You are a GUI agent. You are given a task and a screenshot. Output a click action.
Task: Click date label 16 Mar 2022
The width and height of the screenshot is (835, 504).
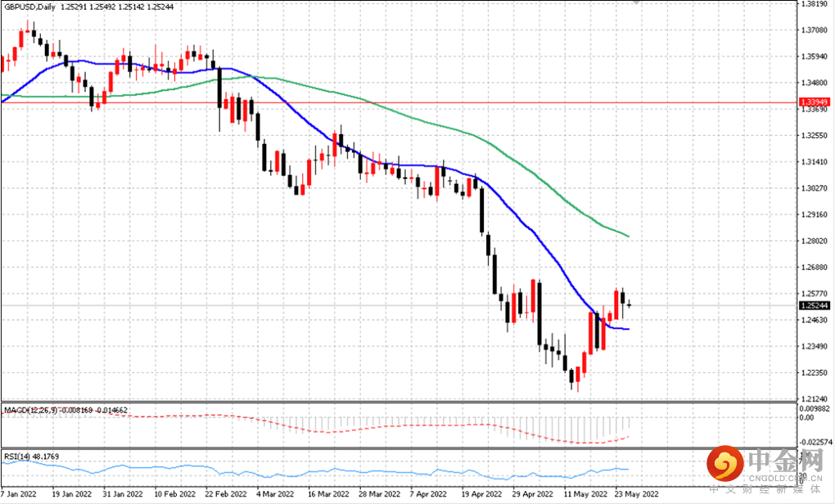click(328, 494)
